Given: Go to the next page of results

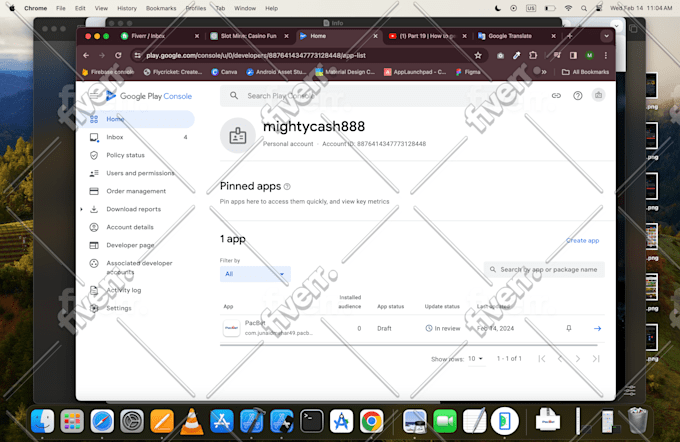Looking at the screenshot, I should pyautogui.click(x=578, y=359).
